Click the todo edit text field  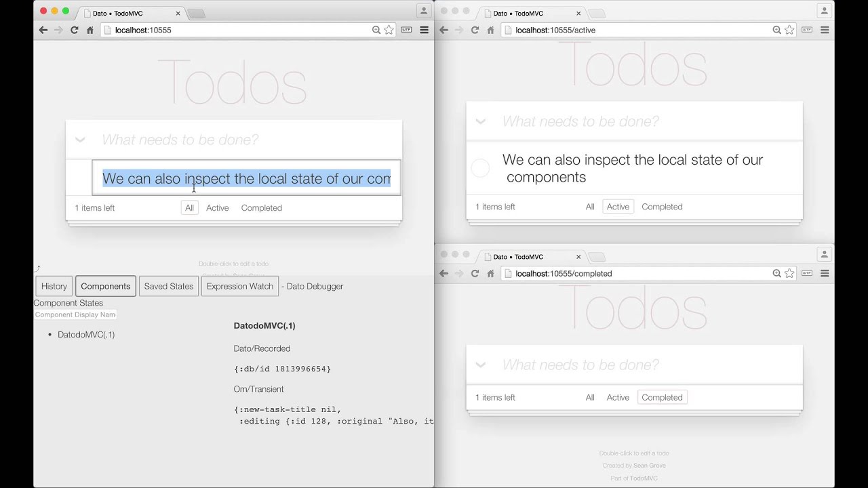[246, 178]
